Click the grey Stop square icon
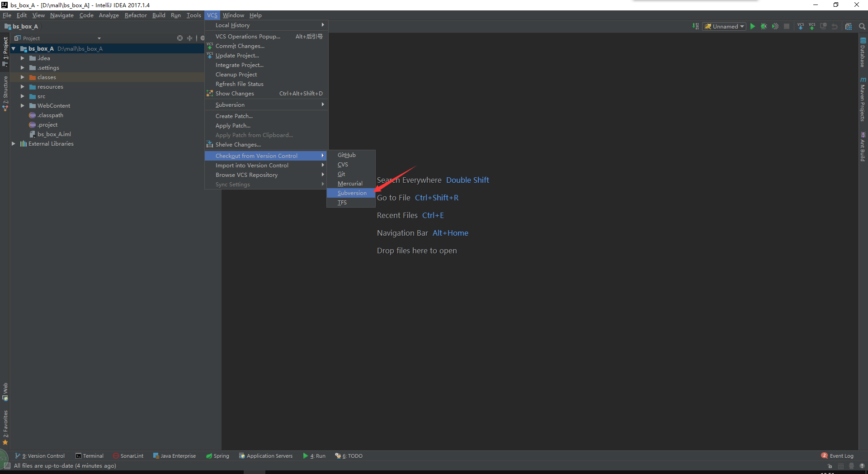This screenshot has width=868, height=474. (x=787, y=26)
